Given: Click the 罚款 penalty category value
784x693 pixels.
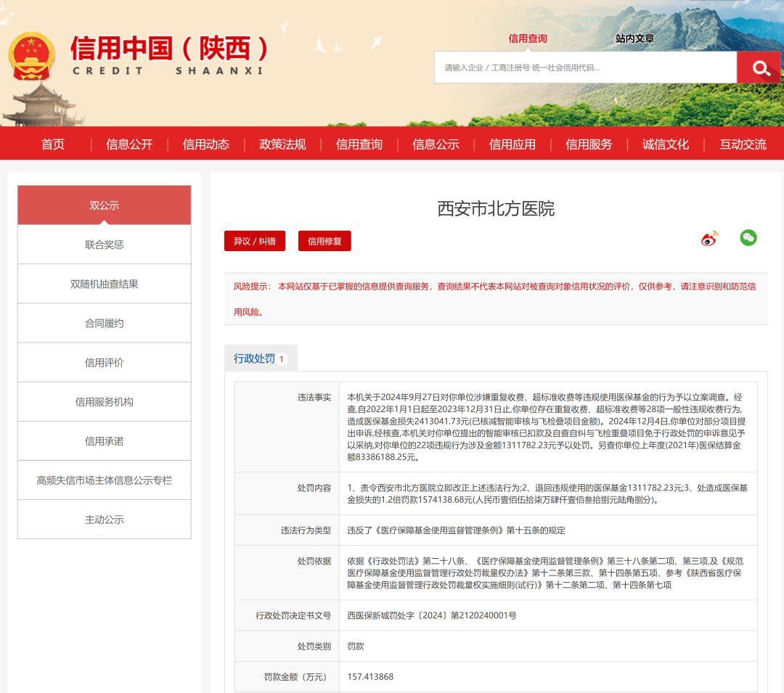Looking at the screenshot, I should click(356, 647).
